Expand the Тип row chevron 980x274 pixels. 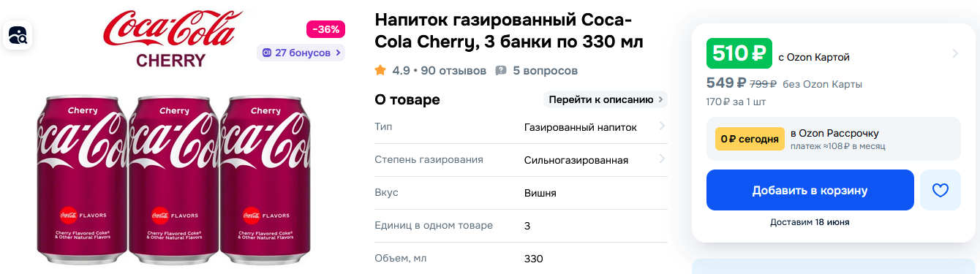[x=661, y=126]
